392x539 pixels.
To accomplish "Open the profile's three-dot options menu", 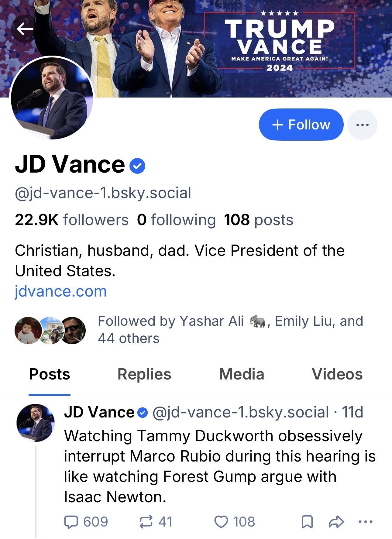I will click(x=362, y=125).
